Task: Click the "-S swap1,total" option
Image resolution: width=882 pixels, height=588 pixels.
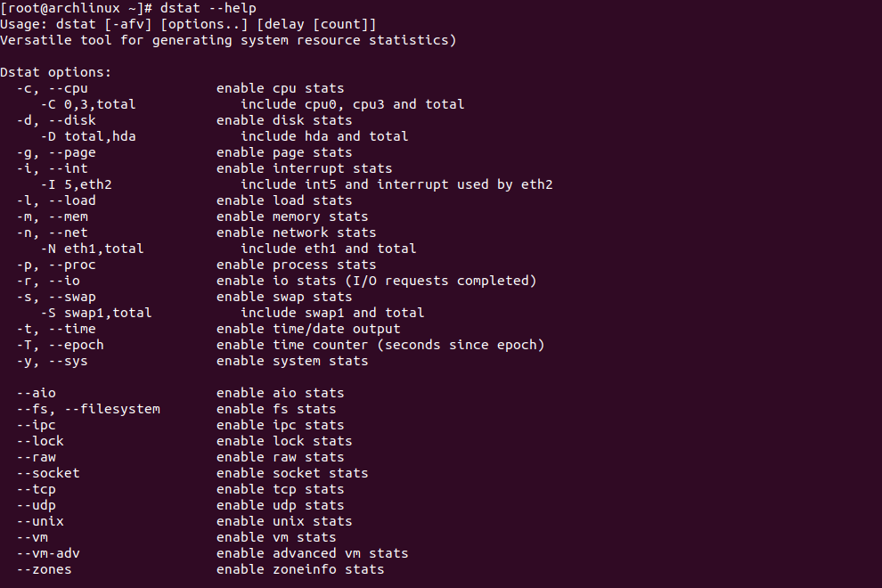Action: (x=96, y=313)
